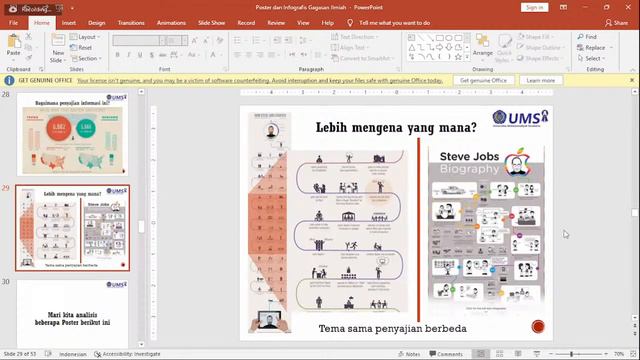The image size is (640, 360).
Task: Click the zoom slider handle
Action: tap(571, 354)
